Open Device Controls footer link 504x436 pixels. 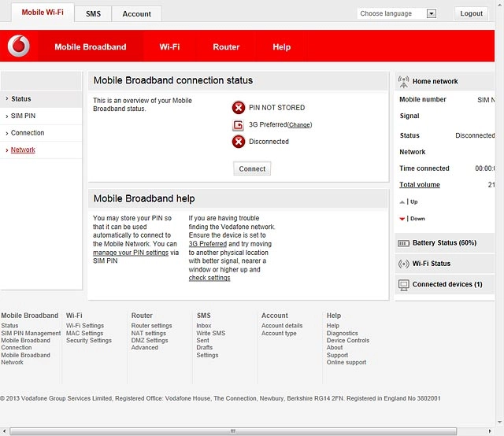tap(348, 340)
